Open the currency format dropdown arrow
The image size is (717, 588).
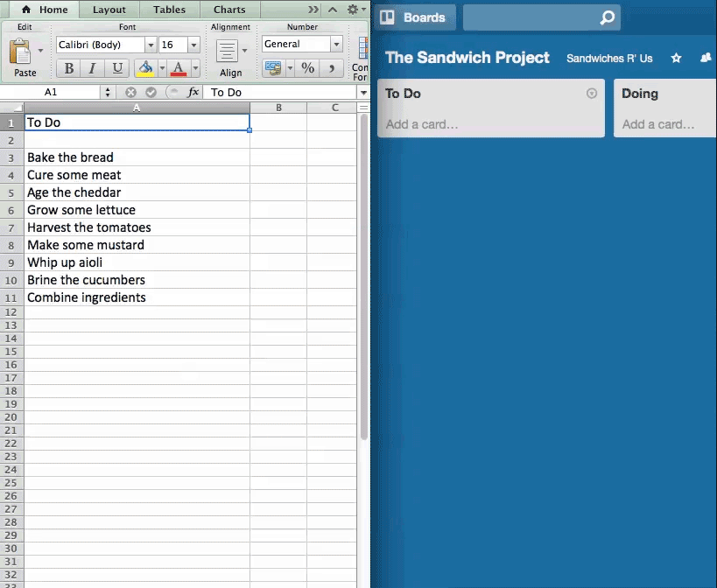tap(290, 68)
